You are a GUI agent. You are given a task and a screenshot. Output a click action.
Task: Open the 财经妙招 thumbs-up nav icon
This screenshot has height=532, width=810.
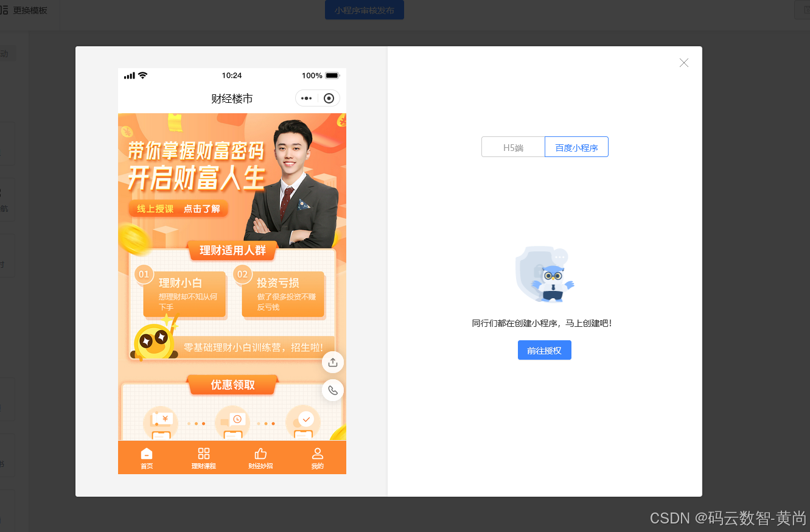coord(260,458)
